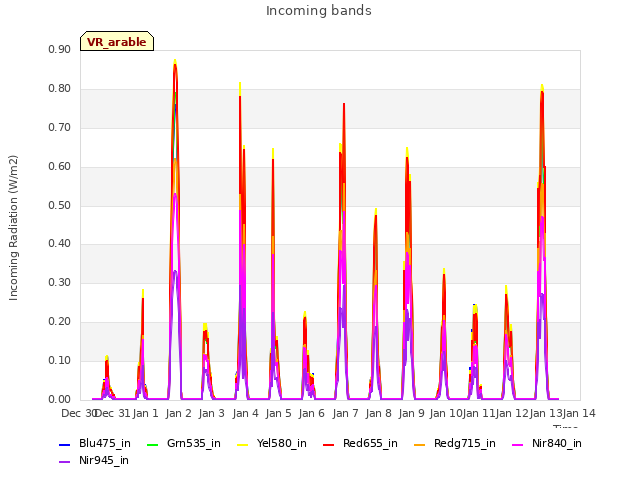Click the Jan 6 x-axis label

click(312, 413)
